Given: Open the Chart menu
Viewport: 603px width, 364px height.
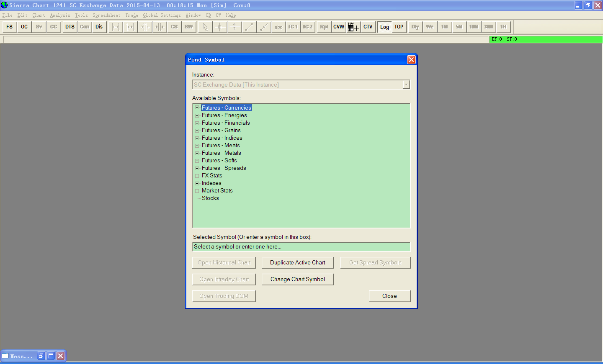Looking at the screenshot, I should pos(39,15).
